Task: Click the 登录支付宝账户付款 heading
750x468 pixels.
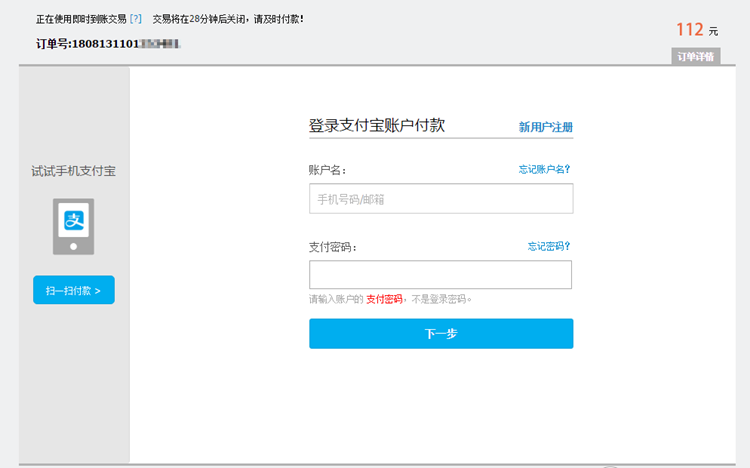Action: [377, 126]
